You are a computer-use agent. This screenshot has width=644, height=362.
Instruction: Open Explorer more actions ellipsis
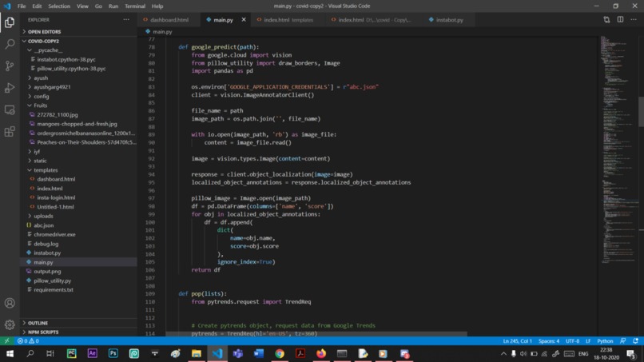(x=126, y=20)
